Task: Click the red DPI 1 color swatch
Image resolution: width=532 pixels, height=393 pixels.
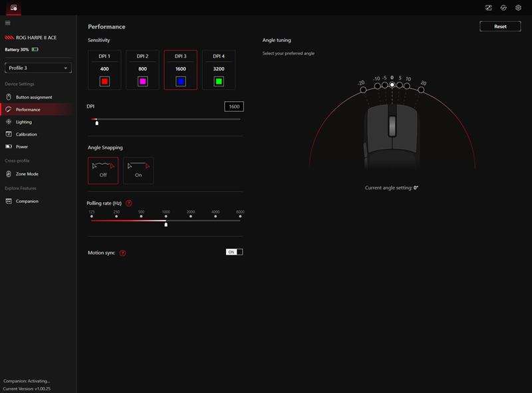Action: (x=104, y=81)
